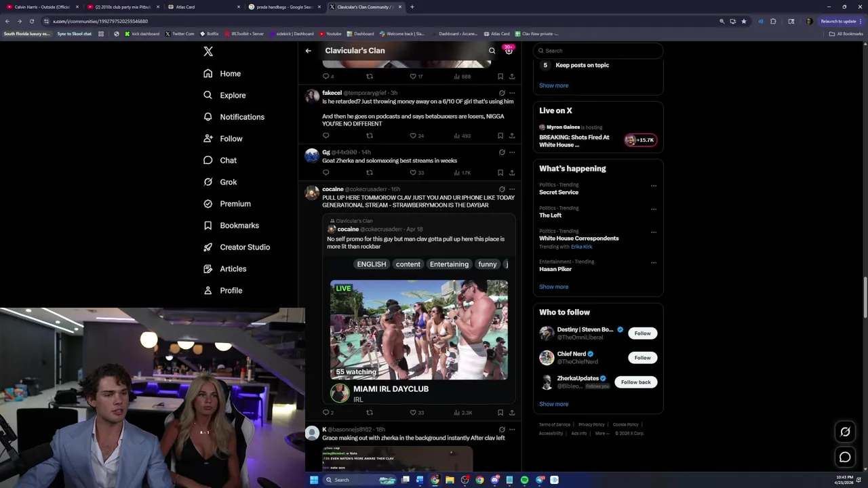This screenshot has width=868, height=488.
Task: Open community settings icon with 20+ badge
Action: tap(509, 50)
